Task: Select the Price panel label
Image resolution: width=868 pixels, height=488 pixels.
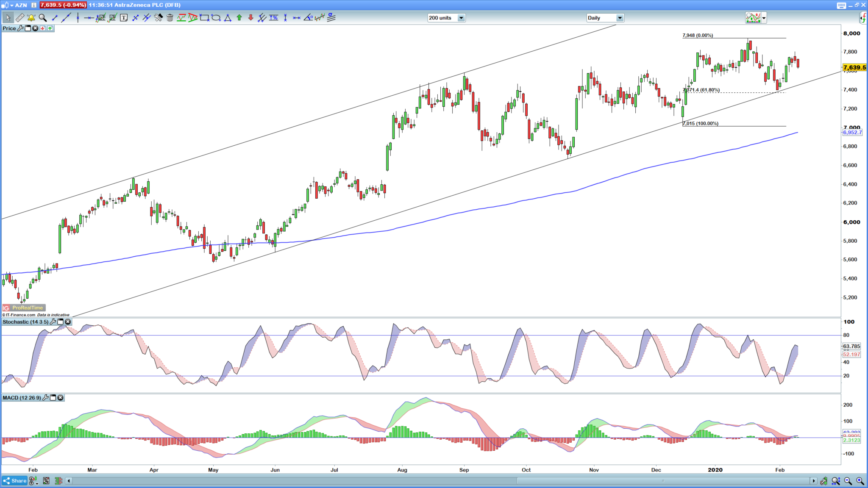Action: click(8, 28)
